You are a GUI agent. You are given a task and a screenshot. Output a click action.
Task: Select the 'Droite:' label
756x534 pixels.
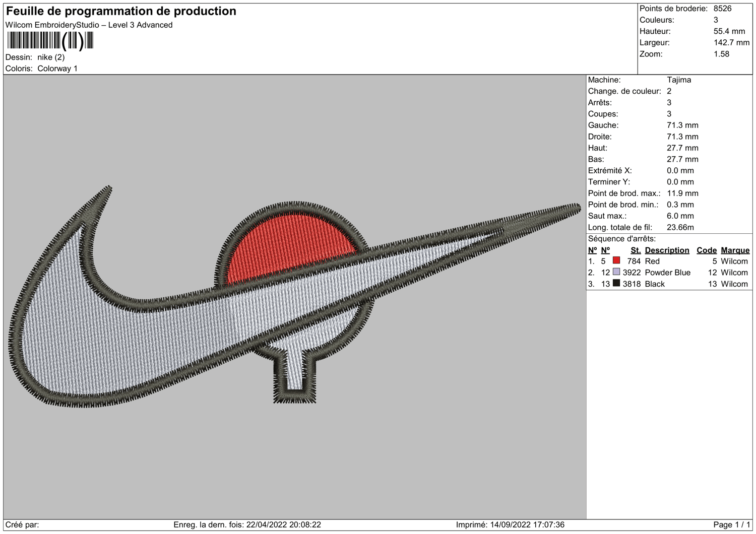[x=602, y=137]
